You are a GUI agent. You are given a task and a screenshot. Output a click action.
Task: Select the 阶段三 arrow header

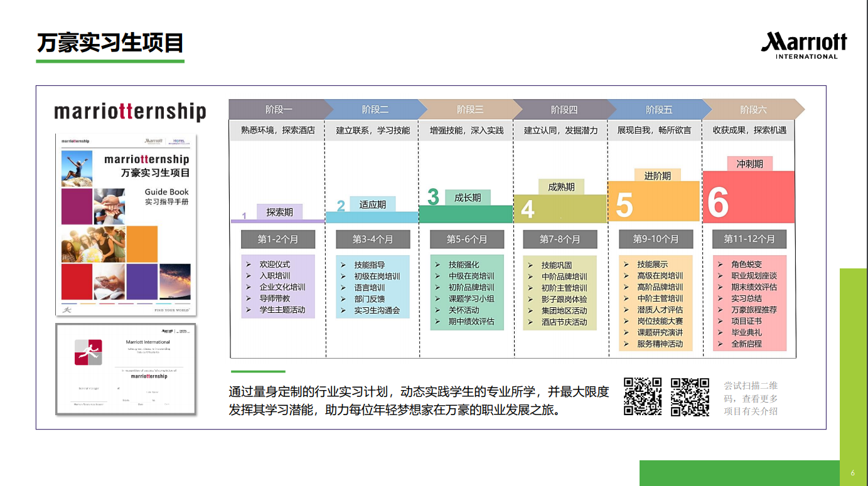point(469,109)
